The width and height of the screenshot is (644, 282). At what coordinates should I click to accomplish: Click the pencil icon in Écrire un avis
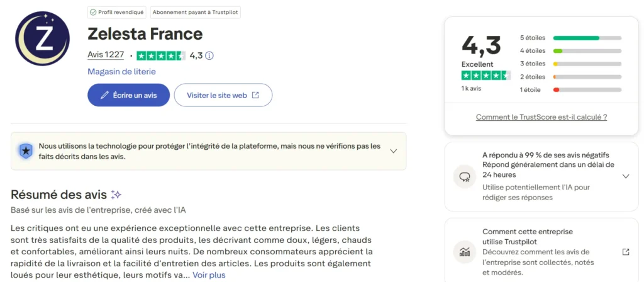(104, 96)
